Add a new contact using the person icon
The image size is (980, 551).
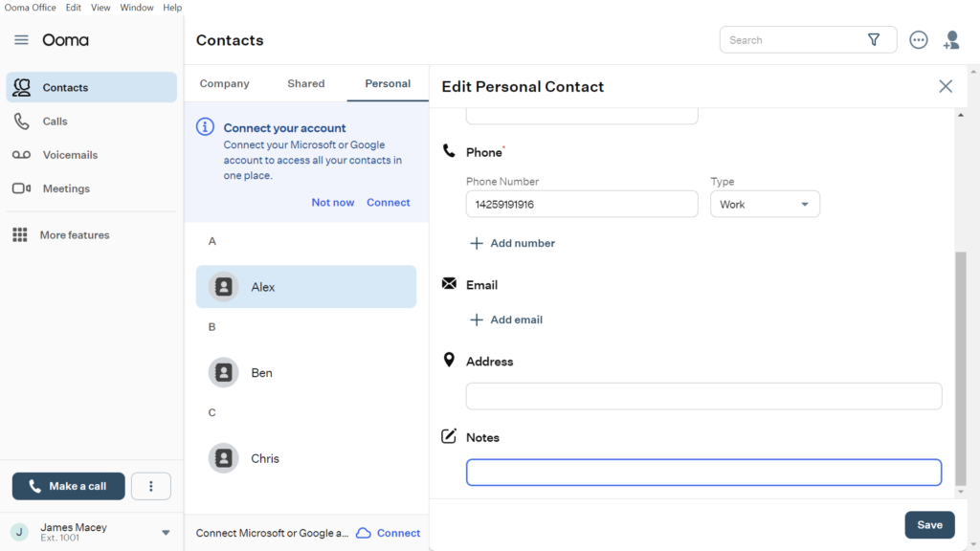(951, 39)
